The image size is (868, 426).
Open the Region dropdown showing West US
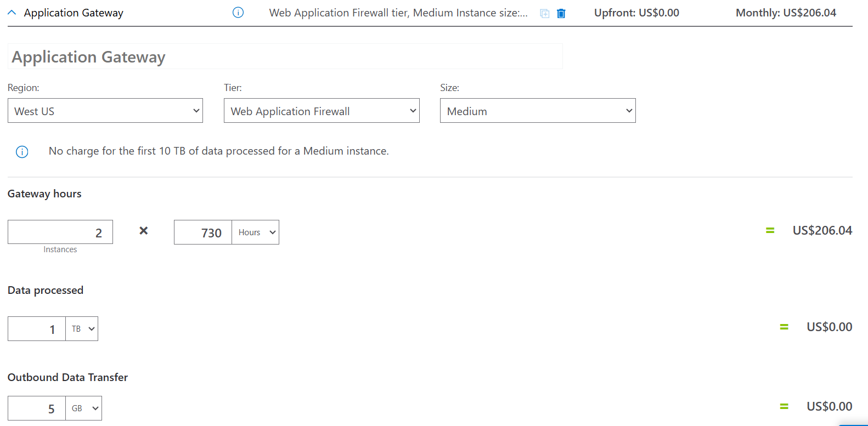coord(105,111)
